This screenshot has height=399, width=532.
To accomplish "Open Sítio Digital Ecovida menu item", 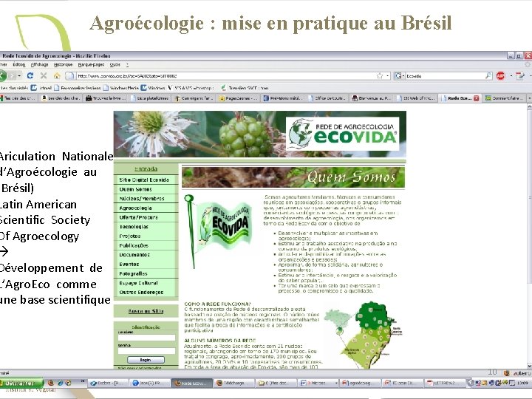I will tap(144, 180).
